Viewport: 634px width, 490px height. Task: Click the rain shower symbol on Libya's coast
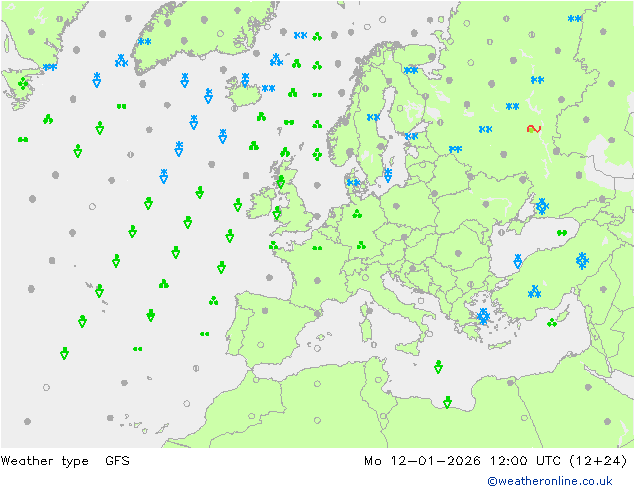click(x=448, y=402)
